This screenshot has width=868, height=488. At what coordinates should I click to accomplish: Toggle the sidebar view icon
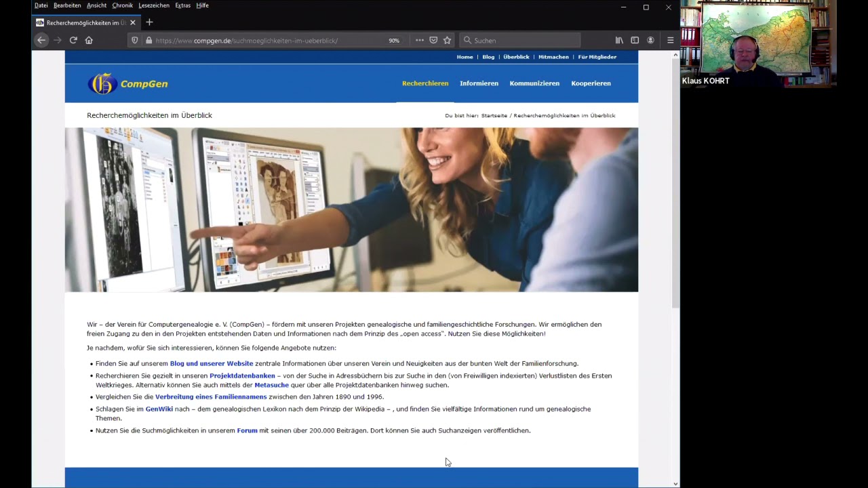pyautogui.click(x=635, y=40)
